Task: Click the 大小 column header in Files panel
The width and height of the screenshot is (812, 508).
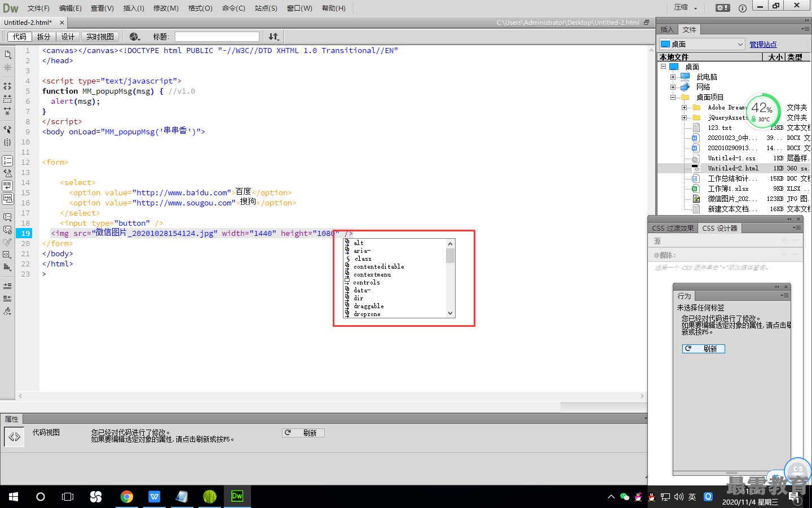Action: coord(775,57)
